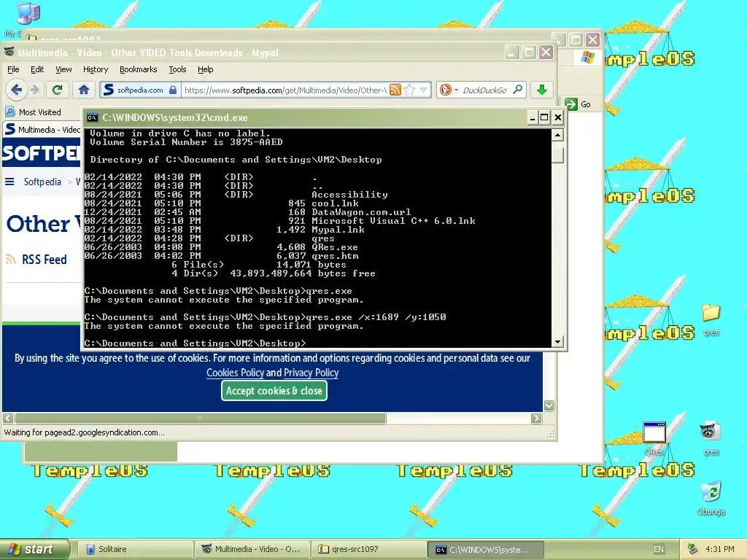Viewport: 747px width, 560px height.
Task: Click the 'QRes.exe' directory listing row
Action: (x=221, y=247)
